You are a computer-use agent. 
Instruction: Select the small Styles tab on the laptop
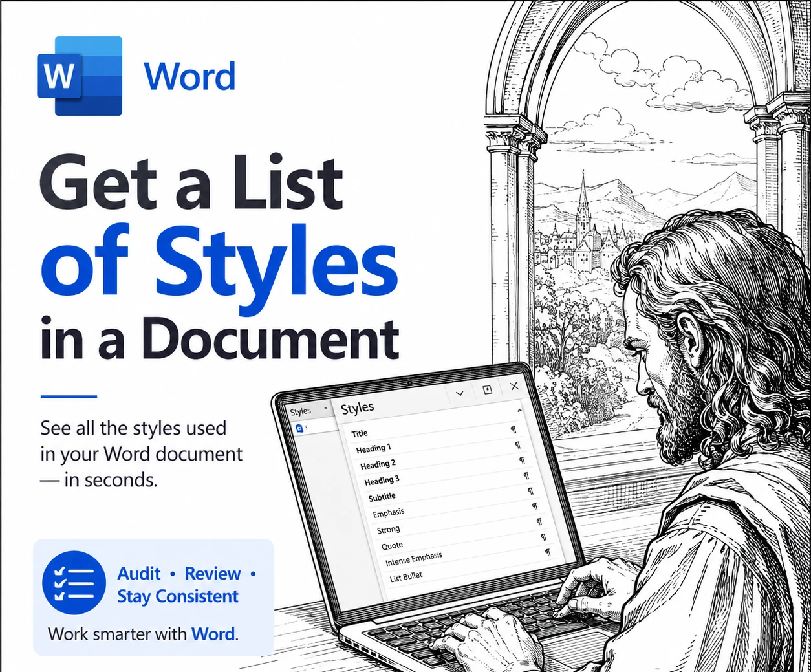pyautogui.click(x=300, y=411)
